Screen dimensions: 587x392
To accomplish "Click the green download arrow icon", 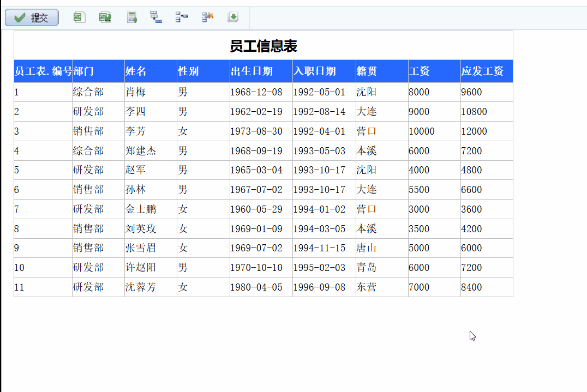I will 233,17.
